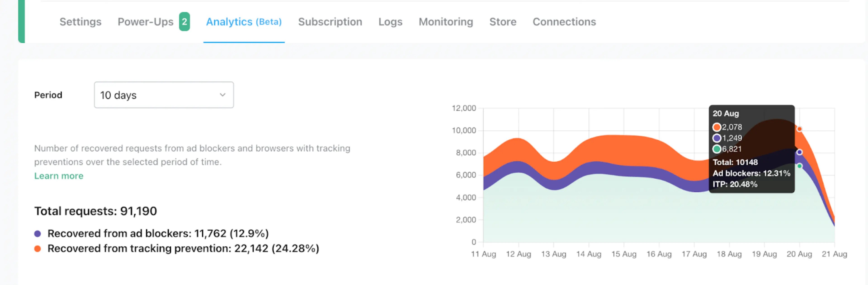This screenshot has width=868, height=285.
Task: Click the green data point on 20 Aug
Action: (799, 166)
